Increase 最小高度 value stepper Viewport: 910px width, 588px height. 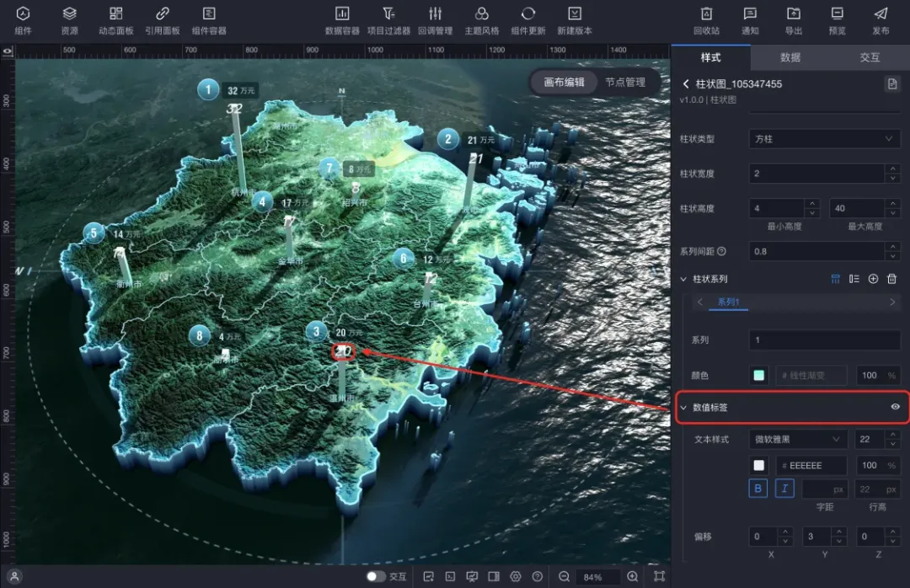[x=812, y=204]
